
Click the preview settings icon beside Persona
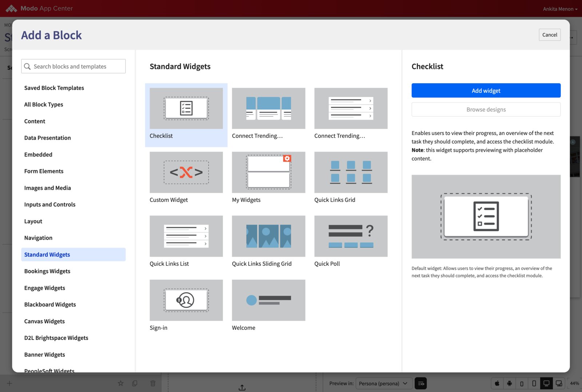pos(421,383)
